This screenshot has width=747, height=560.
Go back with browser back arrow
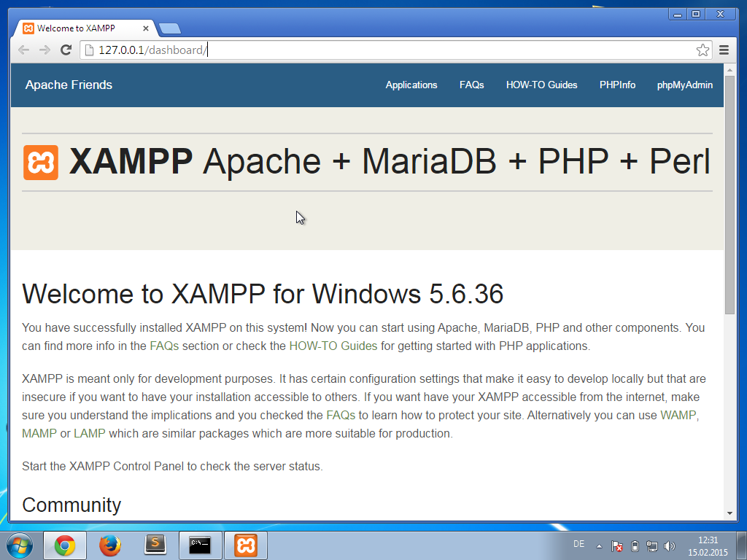coord(23,50)
